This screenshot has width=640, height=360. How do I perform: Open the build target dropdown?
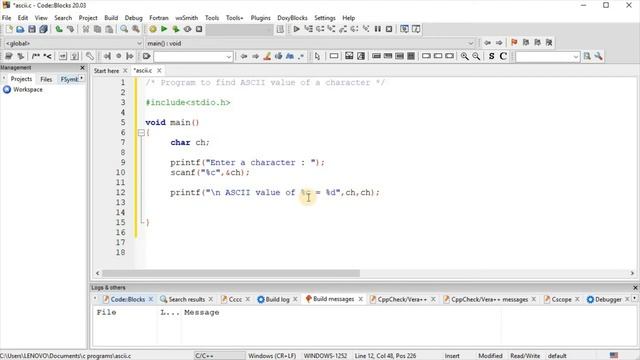coord(239,29)
